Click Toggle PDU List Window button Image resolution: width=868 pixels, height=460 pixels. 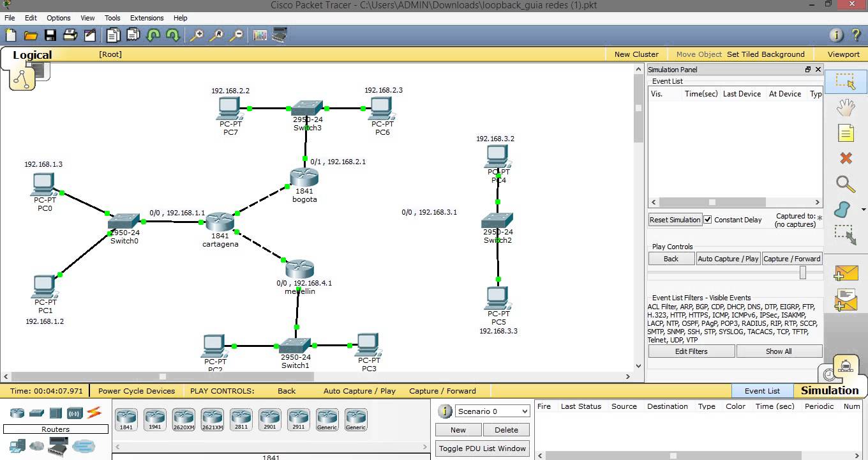[x=483, y=448]
